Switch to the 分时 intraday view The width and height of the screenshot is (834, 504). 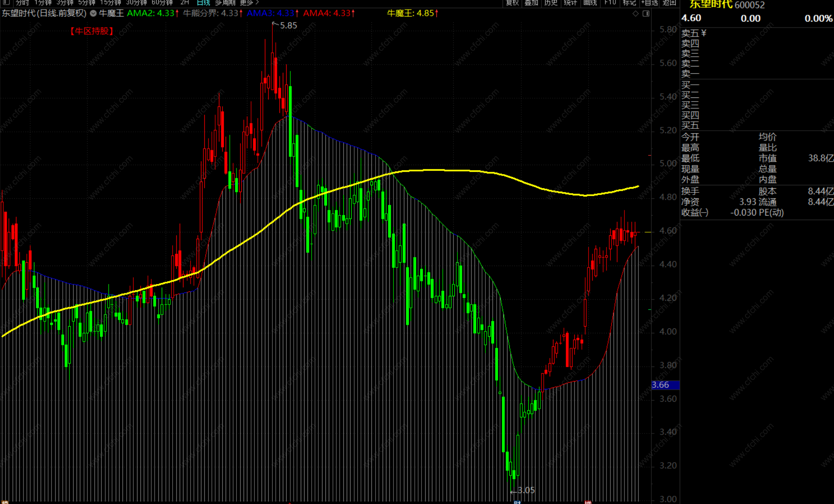[22, 2]
